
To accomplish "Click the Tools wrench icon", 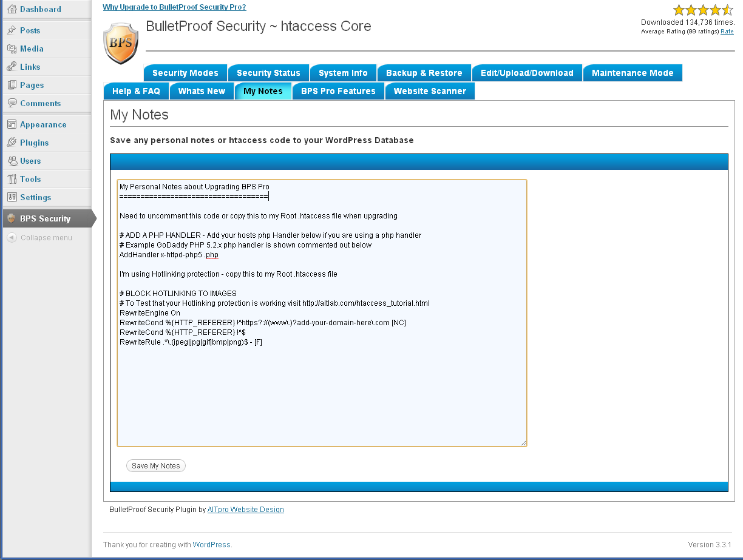I will (12, 179).
